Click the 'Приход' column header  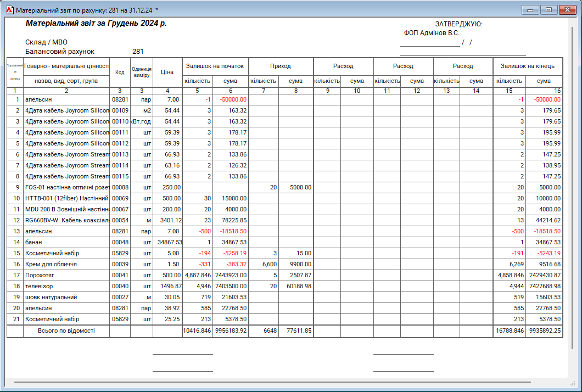tap(281, 66)
